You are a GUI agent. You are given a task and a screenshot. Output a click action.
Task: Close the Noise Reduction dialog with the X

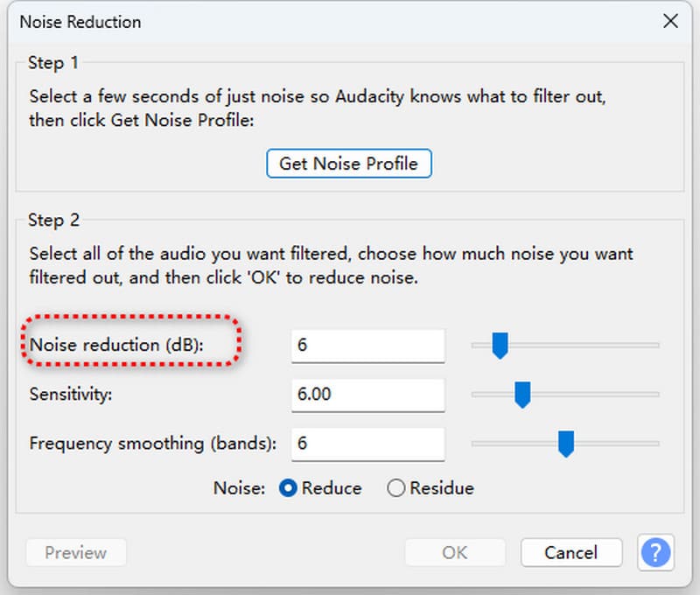coord(670,21)
